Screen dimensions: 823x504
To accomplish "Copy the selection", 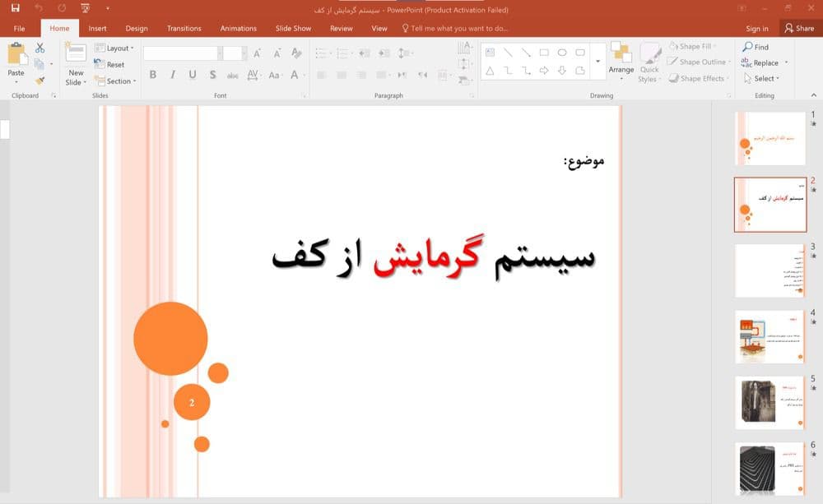I will click(x=40, y=64).
